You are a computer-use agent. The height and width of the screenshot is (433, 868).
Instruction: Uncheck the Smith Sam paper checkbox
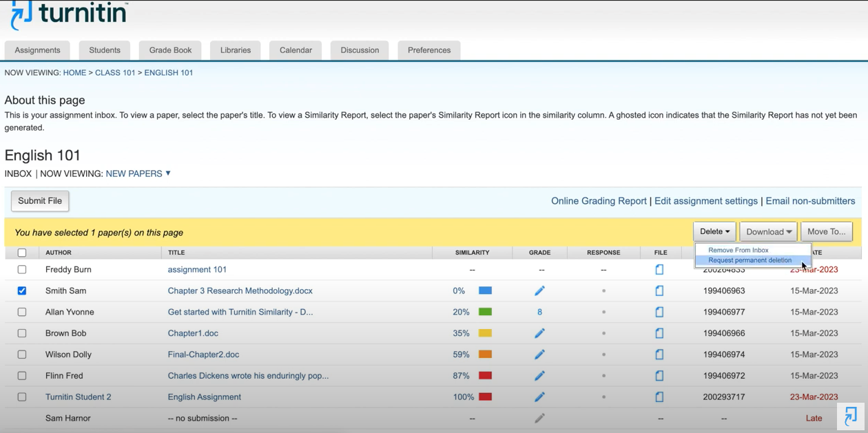(x=22, y=291)
